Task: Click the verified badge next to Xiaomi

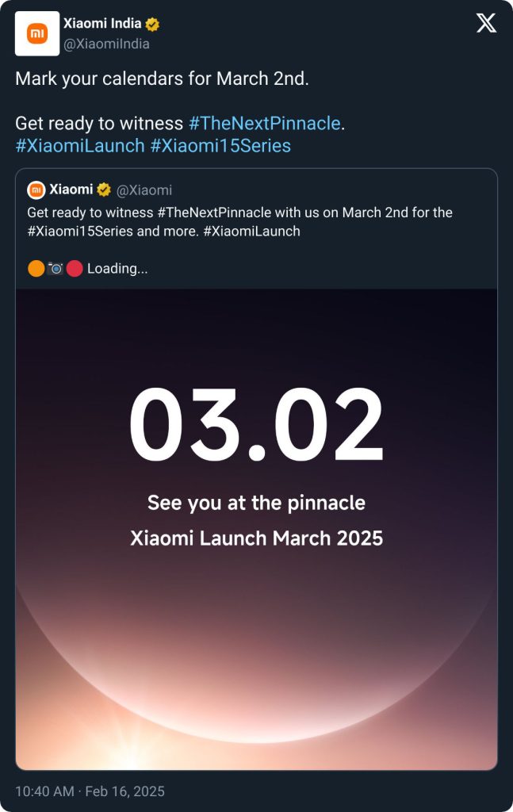Action: (104, 190)
